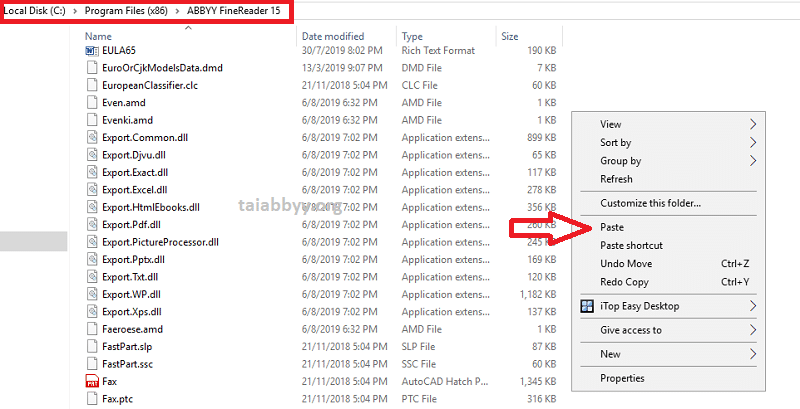Click the Fax.ptc file name
This screenshot has height=409, width=800.
(x=117, y=399)
